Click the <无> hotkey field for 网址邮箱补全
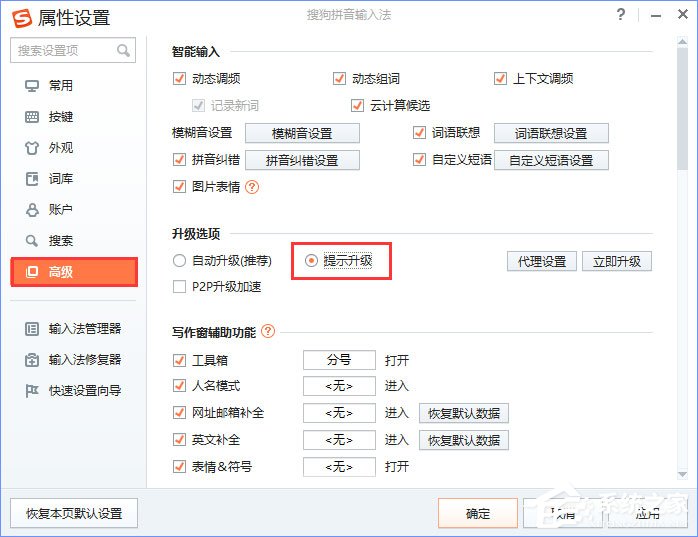Viewport: 698px width, 537px height. pyautogui.click(x=339, y=413)
